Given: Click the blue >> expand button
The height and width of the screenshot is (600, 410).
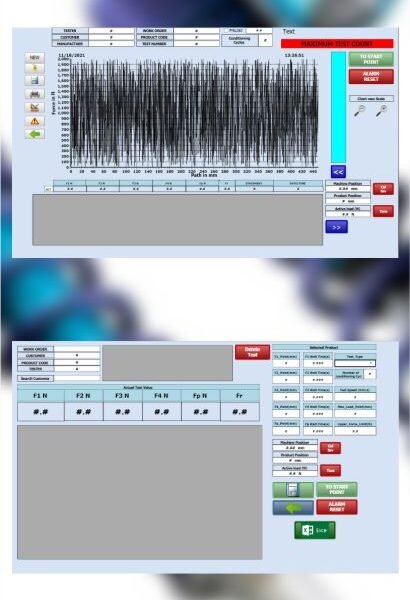Looking at the screenshot, I should click(336, 227).
